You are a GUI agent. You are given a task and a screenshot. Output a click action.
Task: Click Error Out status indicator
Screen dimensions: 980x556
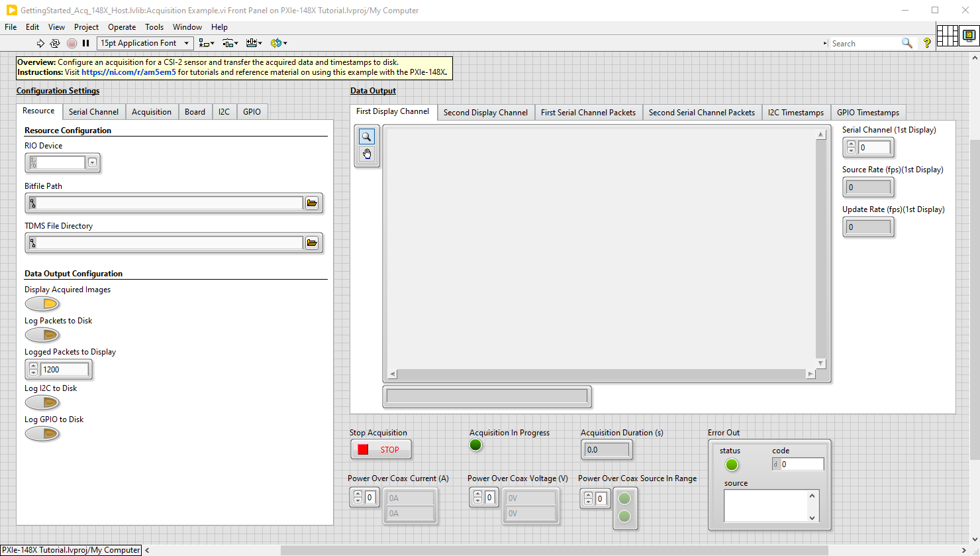coord(731,465)
